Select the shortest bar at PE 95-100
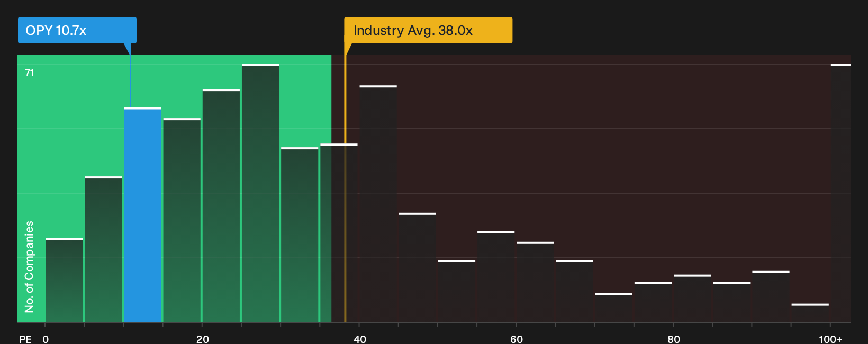Screen dimensions: 868x344 point(810,313)
